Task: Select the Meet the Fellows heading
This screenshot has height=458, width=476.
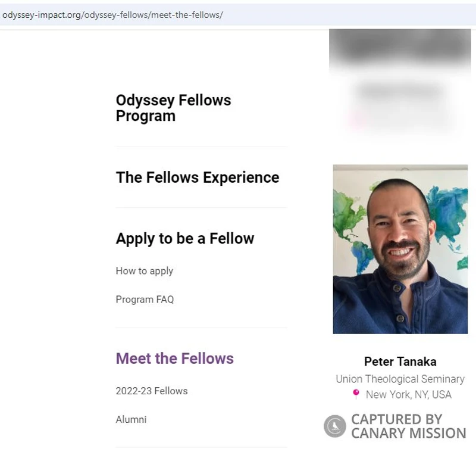Action: (174, 359)
